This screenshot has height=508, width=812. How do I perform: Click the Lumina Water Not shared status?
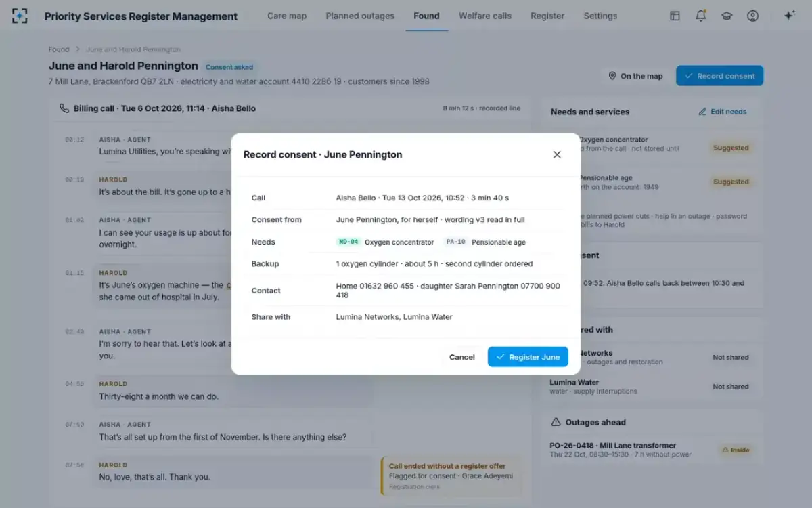[730, 387]
